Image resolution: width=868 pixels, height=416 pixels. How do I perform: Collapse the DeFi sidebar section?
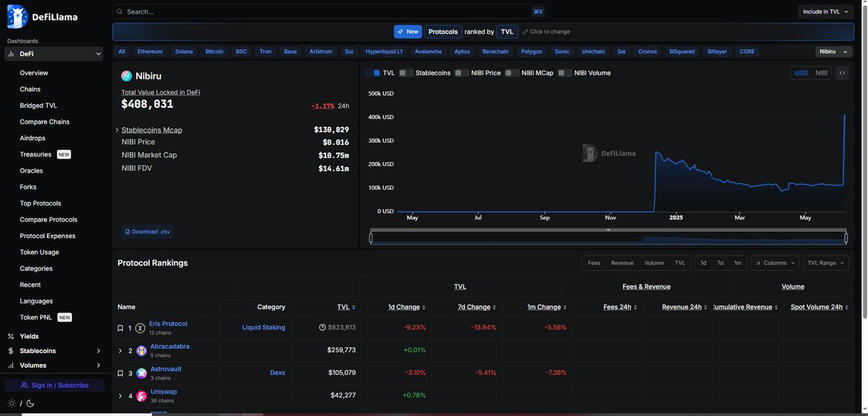[98, 54]
